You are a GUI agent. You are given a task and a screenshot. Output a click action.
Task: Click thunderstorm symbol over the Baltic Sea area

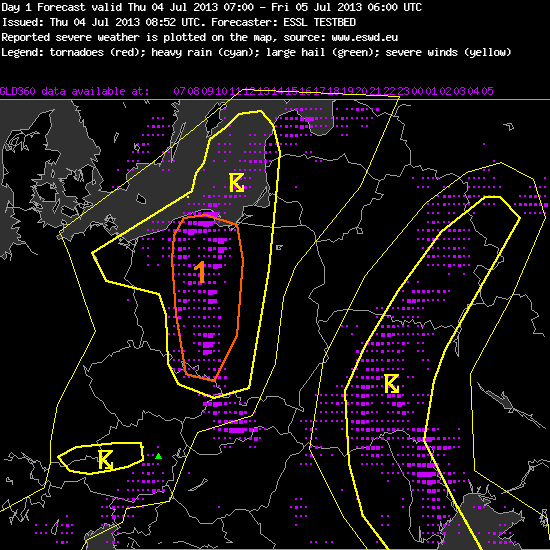(x=237, y=182)
